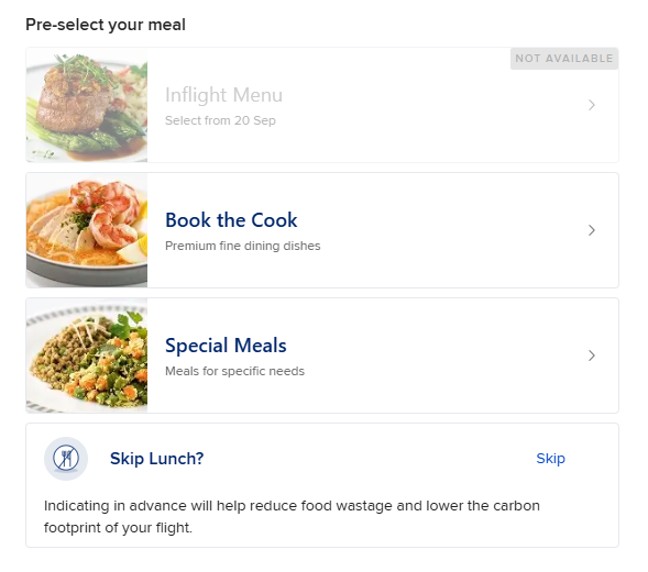Click the 'footprint of your flight' text line
This screenshot has width=648, height=572.
pyautogui.click(x=117, y=527)
